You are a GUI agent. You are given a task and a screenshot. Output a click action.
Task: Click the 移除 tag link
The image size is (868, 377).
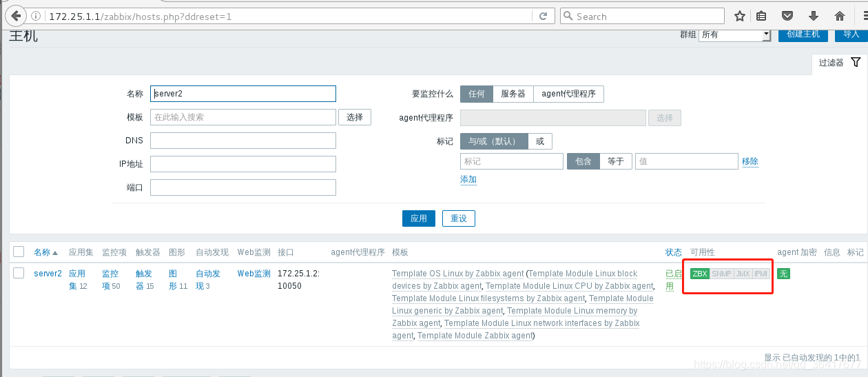click(750, 161)
